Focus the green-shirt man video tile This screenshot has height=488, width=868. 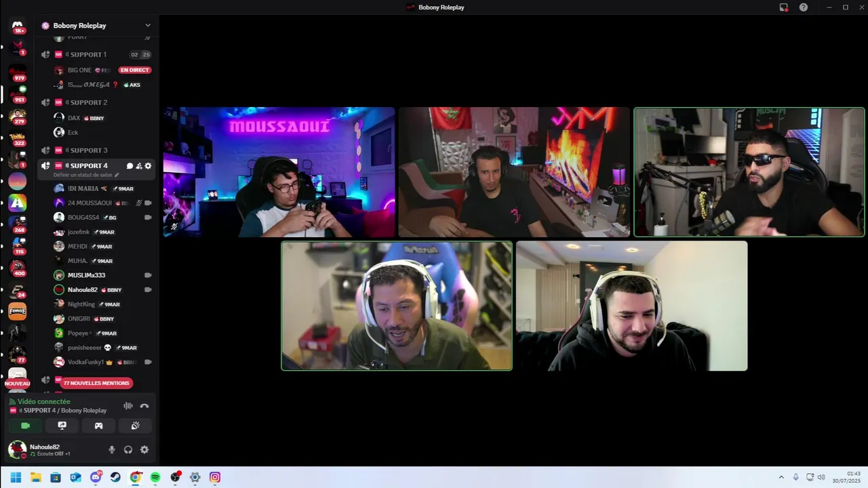(x=397, y=306)
